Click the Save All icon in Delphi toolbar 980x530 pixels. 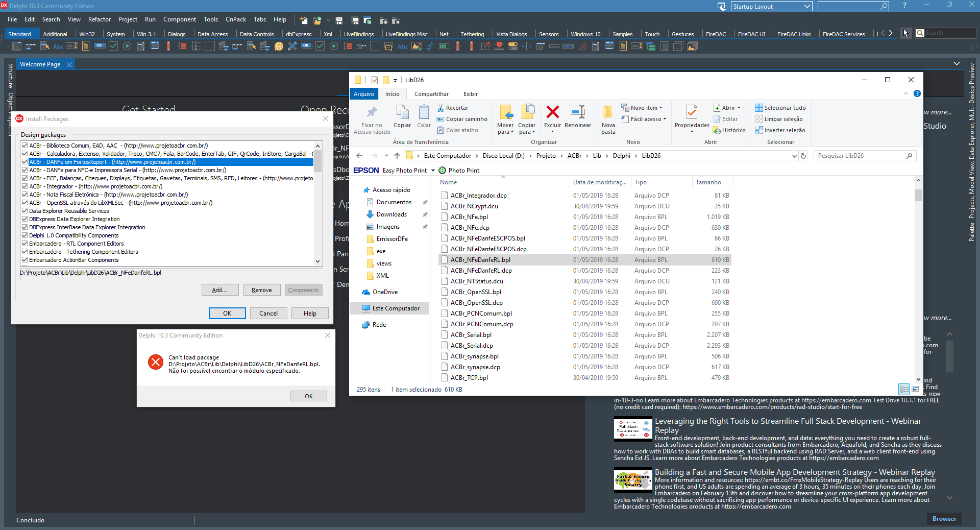coord(355,20)
